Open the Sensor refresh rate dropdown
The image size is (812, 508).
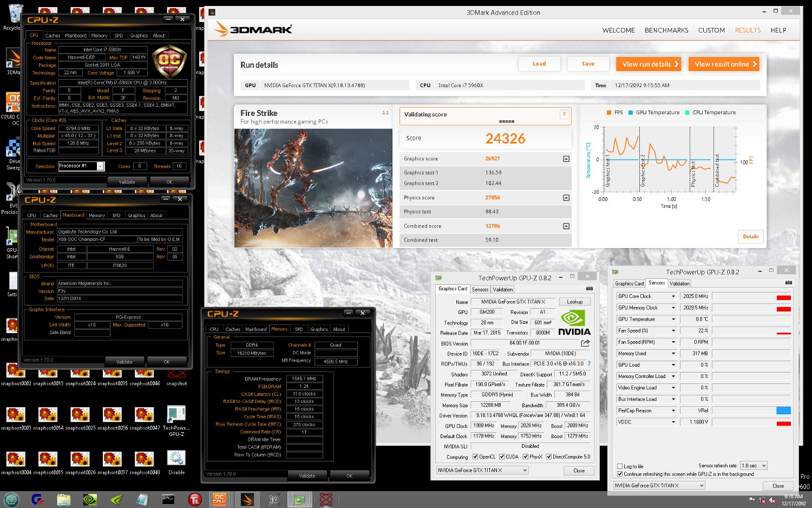[754, 466]
